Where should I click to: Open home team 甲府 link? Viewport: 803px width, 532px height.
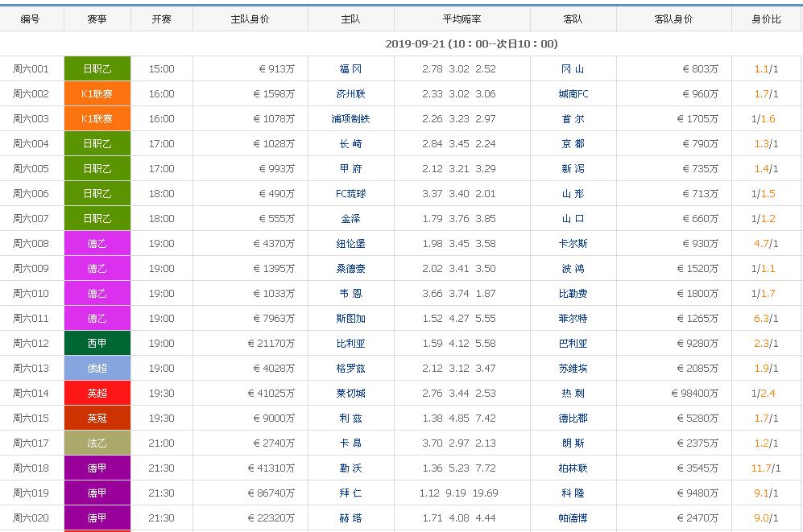click(350, 169)
